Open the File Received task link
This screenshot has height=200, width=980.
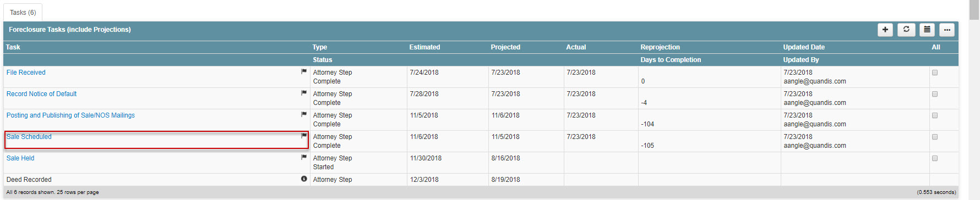click(26, 73)
